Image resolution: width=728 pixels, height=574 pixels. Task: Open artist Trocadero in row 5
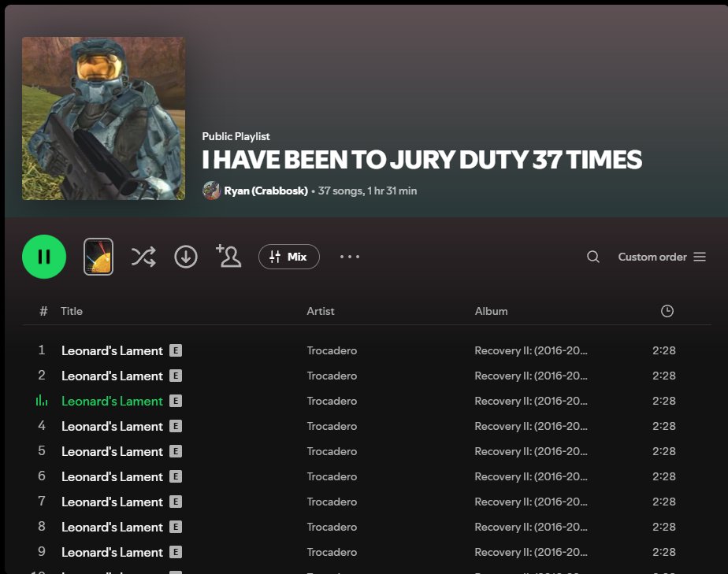pyautogui.click(x=332, y=451)
